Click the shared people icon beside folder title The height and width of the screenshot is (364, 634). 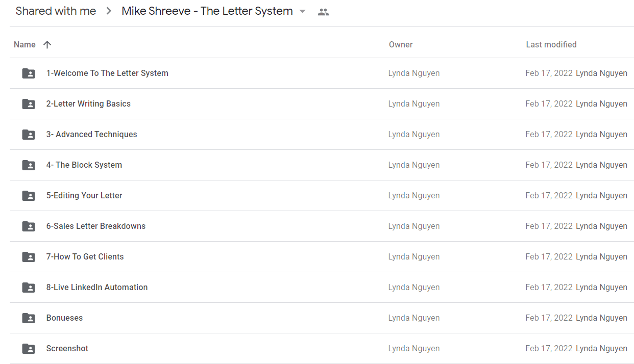323,12
